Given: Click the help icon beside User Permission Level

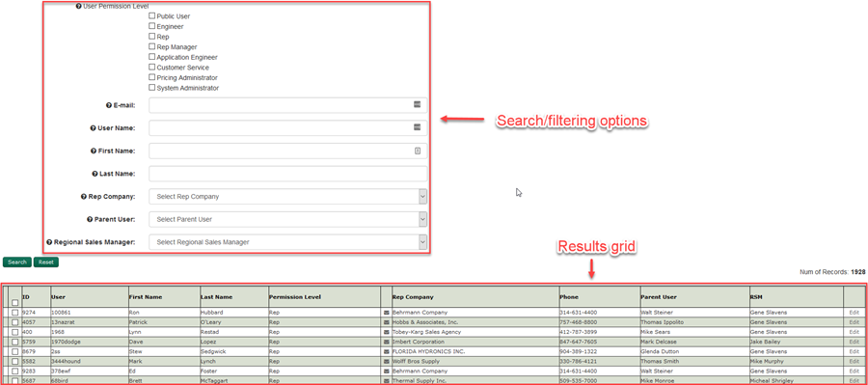Looking at the screenshot, I should [x=78, y=6].
